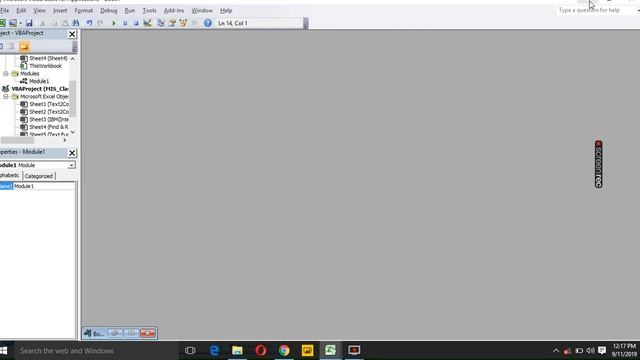Screen dimensions: 640x360
Task: Collapse the Microsoft Excel Objects folder
Action: [6, 96]
